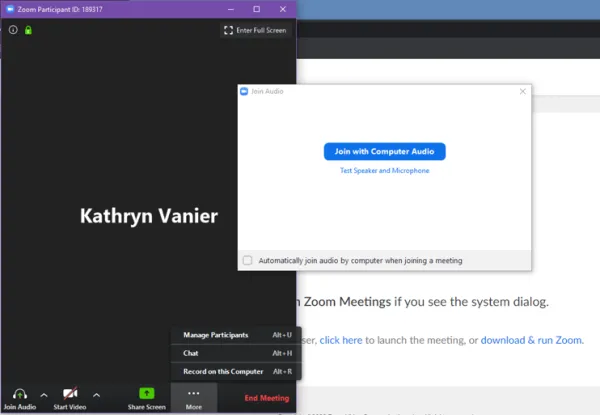
Task: Minimize the Zoom meeting window
Action: click(231, 9)
